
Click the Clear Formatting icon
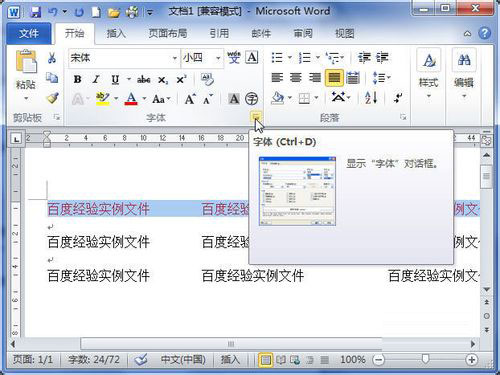click(207, 79)
